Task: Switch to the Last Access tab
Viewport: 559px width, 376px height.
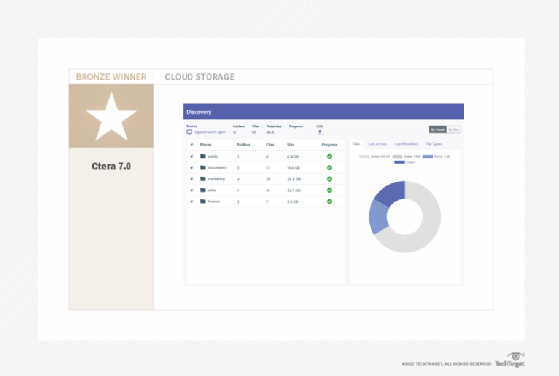Action: 377,144
